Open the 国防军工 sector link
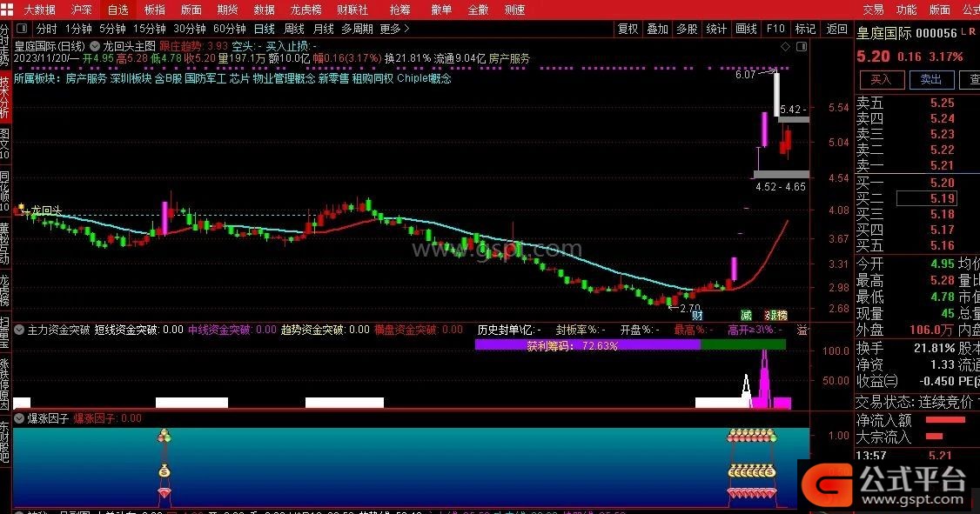The image size is (980, 514). click(x=205, y=78)
